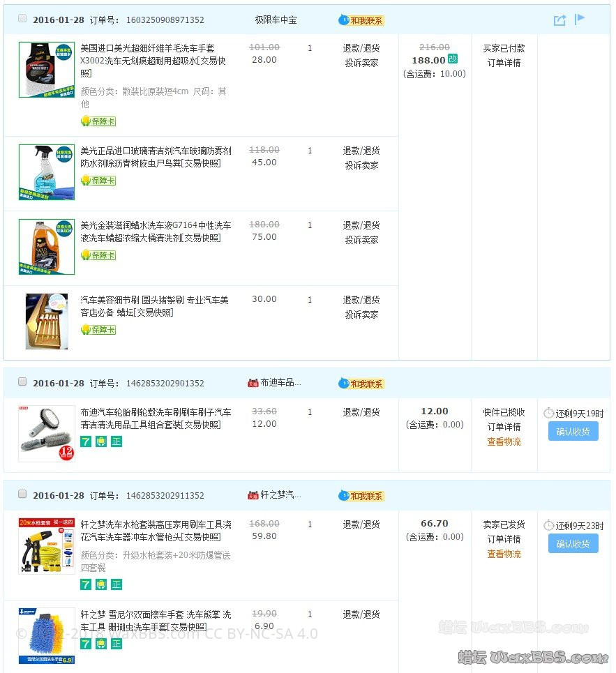Click the Tmall icon beside 布迪车品 shop
The height and width of the screenshot is (673, 616).
[x=253, y=383]
